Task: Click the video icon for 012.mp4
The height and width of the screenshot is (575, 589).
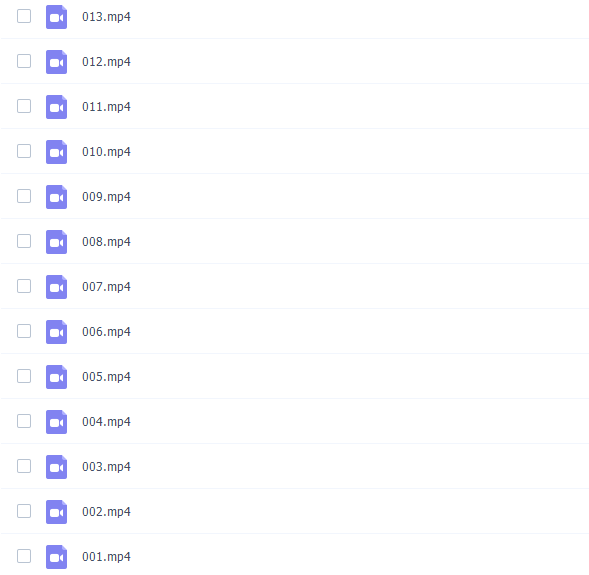Action: [x=56, y=62]
